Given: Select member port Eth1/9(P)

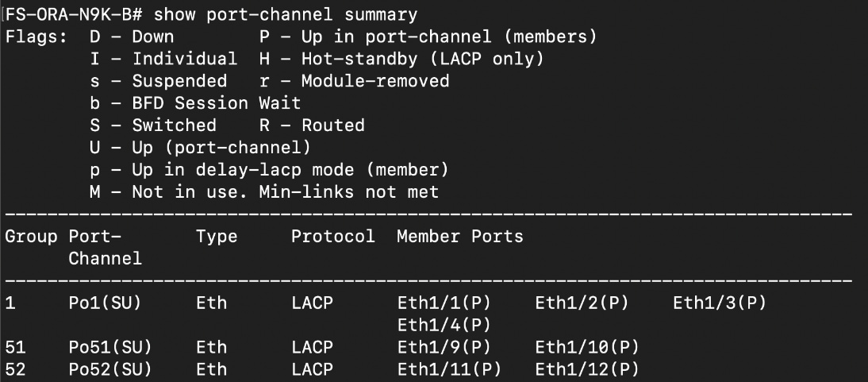Looking at the screenshot, I should pos(444,347).
